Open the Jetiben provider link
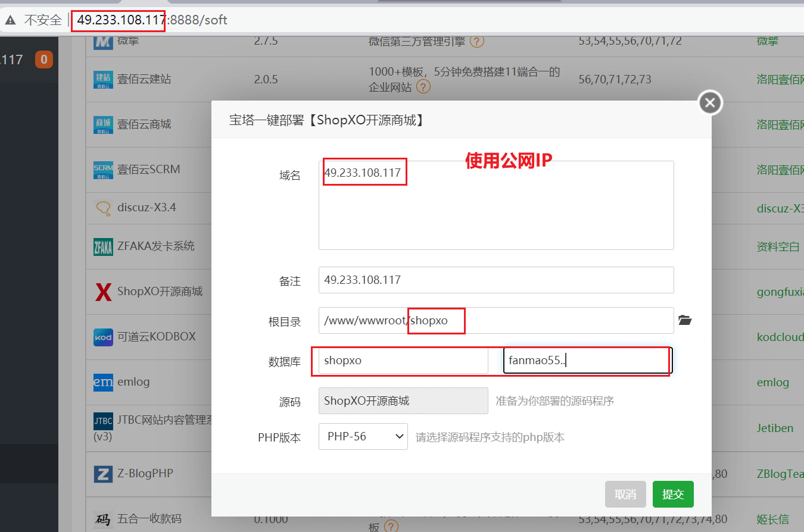Viewport: 804px width, 532px height. coord(776,428)
